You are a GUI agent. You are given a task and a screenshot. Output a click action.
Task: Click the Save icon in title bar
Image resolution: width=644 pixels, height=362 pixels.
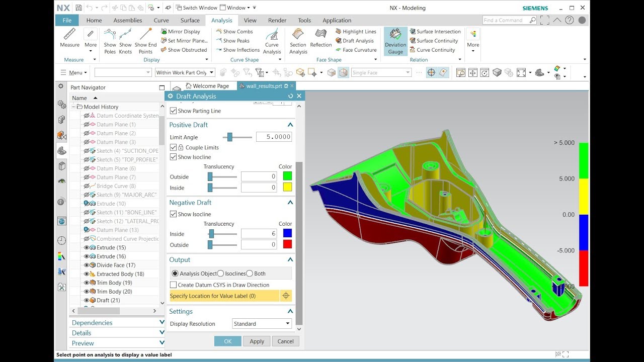(x=79, y=8)
